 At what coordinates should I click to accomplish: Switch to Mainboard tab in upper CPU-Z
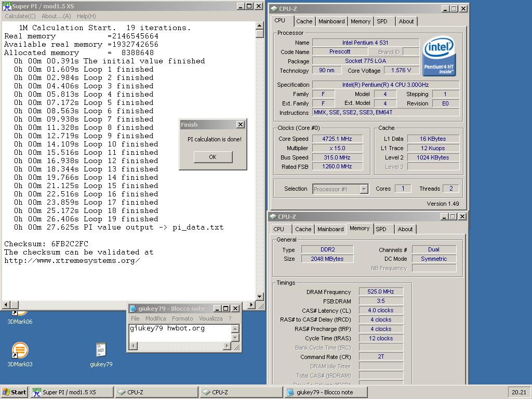(x=331, y=21)
